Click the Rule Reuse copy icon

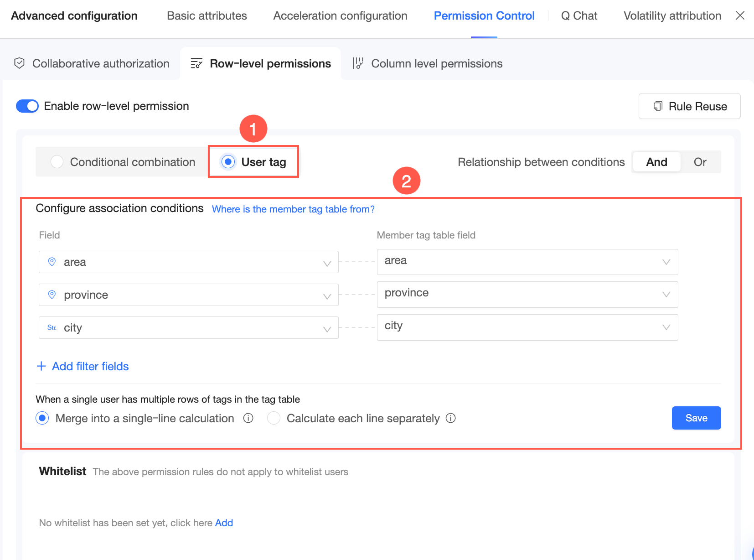click(x=658, y=106)
